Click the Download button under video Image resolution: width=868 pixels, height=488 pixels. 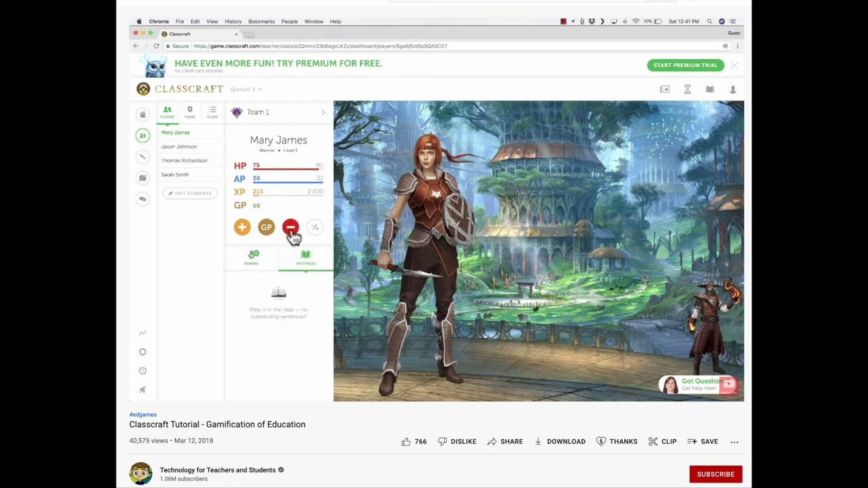point(560,441)
